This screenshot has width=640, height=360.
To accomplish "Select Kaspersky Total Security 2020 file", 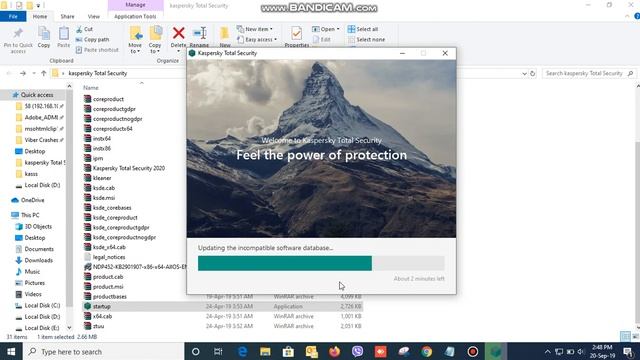I will click(x=129, y=168).
